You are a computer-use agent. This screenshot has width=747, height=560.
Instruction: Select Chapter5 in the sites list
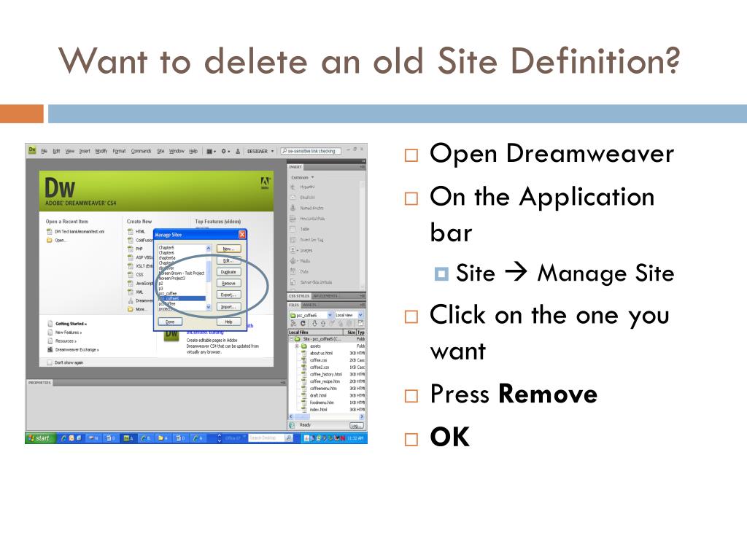click(166, 248)
